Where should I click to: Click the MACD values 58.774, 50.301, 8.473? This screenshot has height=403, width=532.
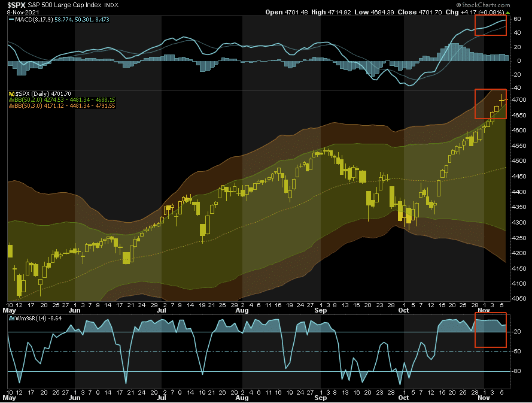point(82,20)
